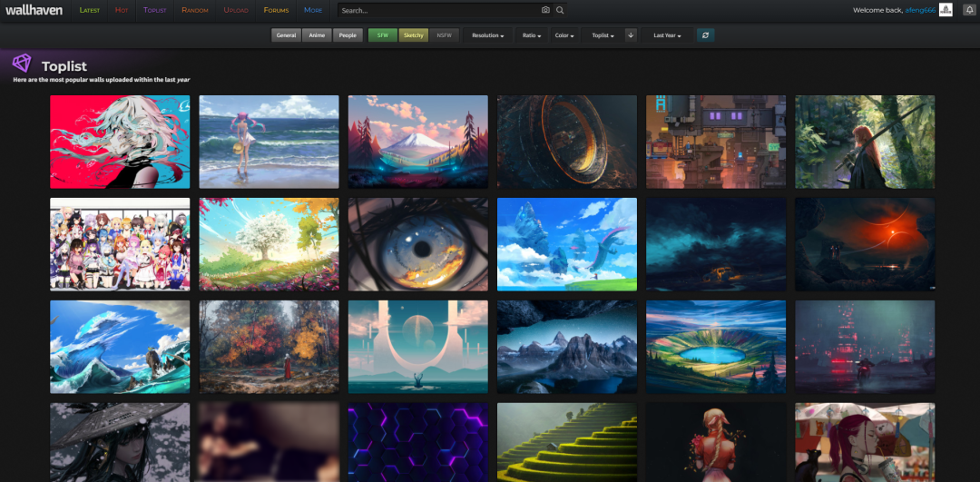Click the refresh results icon button
The width and height of the screenshot is (980, 482).
pyautogui.click(x=706, y=35)
